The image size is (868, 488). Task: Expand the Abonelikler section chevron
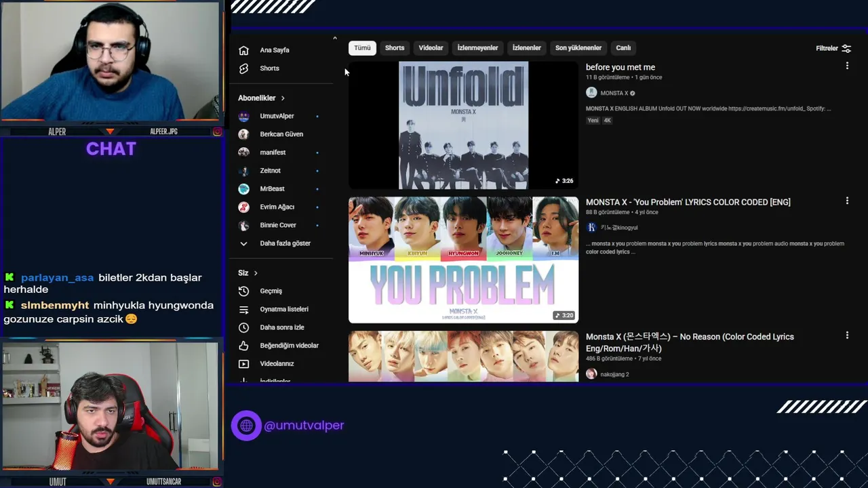coord(283,98)
